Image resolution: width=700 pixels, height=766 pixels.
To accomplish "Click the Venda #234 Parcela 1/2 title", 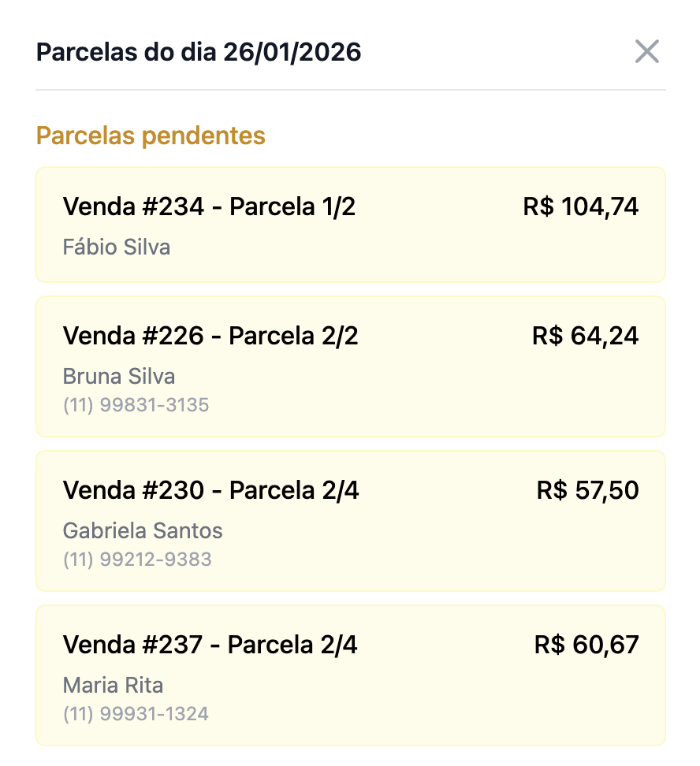I will coord(209,207).
